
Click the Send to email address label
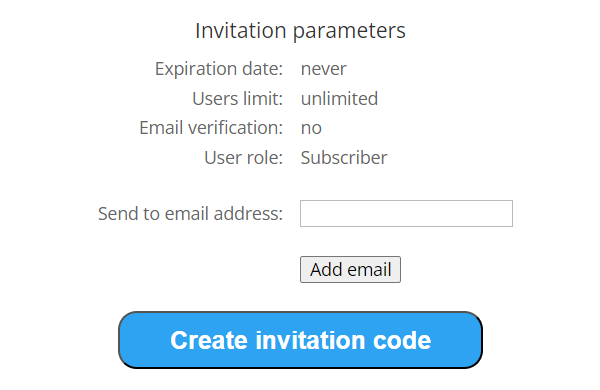coord(191,213)
